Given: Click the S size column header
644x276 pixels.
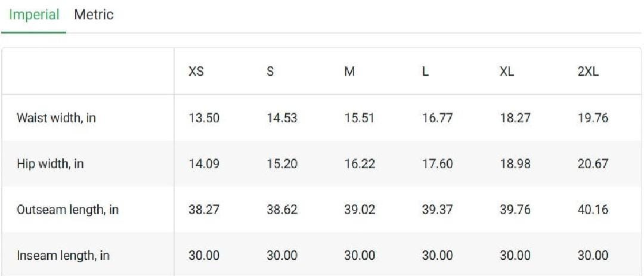Looking at the screenshot, I should (270, 72).
